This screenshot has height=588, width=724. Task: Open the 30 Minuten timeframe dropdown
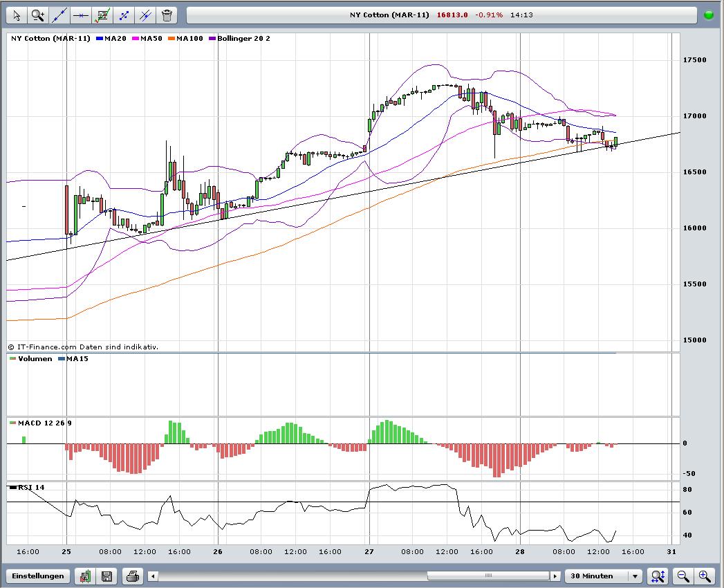point(604,576)
